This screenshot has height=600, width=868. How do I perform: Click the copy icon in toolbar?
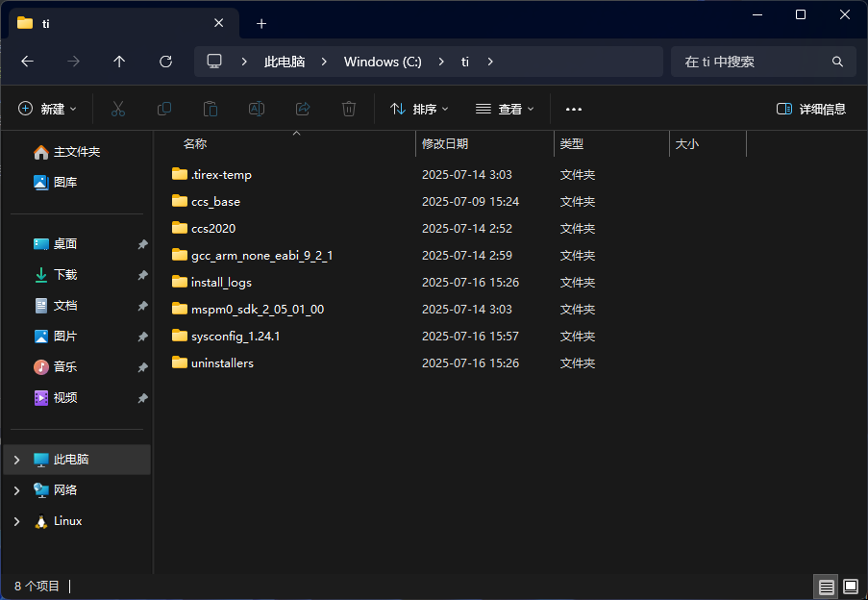(x=164, y=109)
